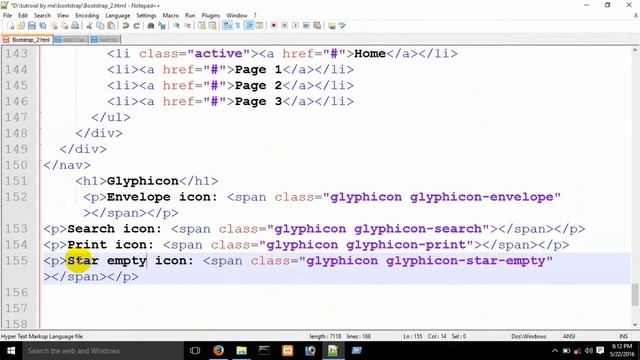This screenshot has height=360, width=640.
Task: Open the Replace toolbar icon
Action: [162, 26]
